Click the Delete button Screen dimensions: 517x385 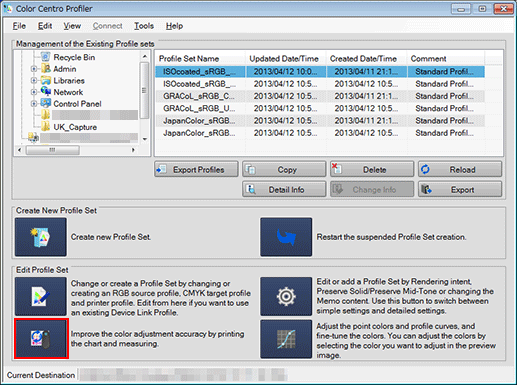(372, 169)
